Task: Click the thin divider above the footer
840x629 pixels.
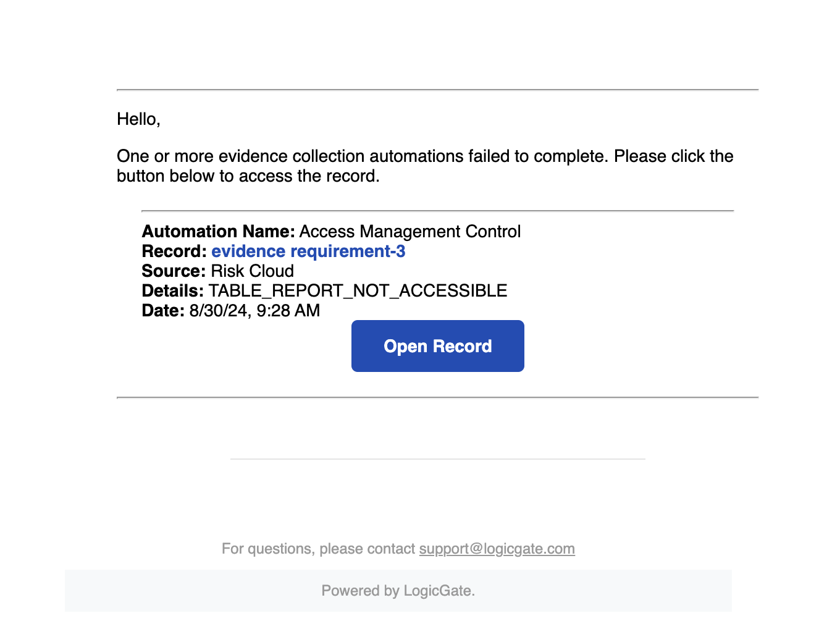Action: (437, 458)
